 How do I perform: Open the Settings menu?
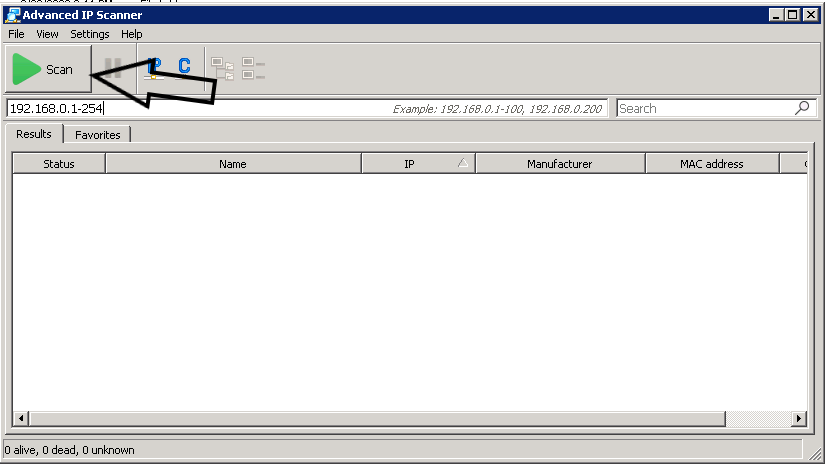90,34
